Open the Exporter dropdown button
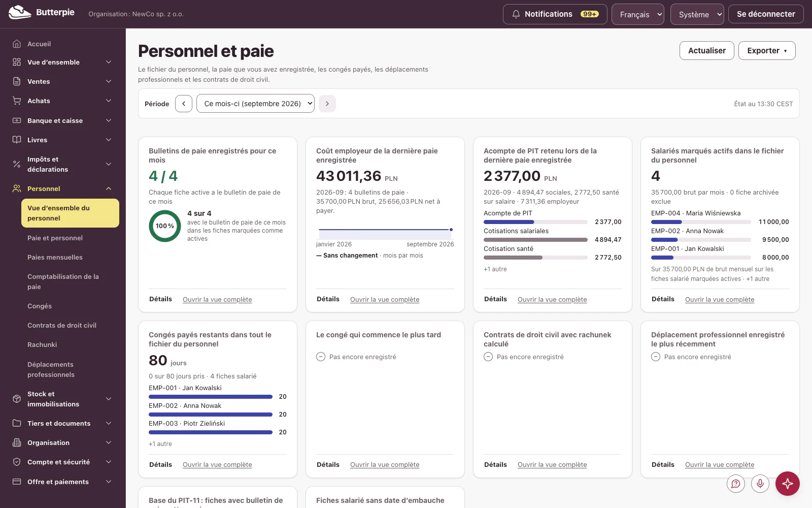 (767, 50)
